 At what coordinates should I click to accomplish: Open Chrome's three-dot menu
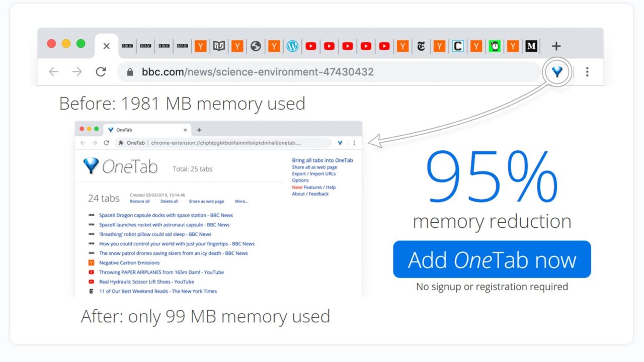click(587, 71)
